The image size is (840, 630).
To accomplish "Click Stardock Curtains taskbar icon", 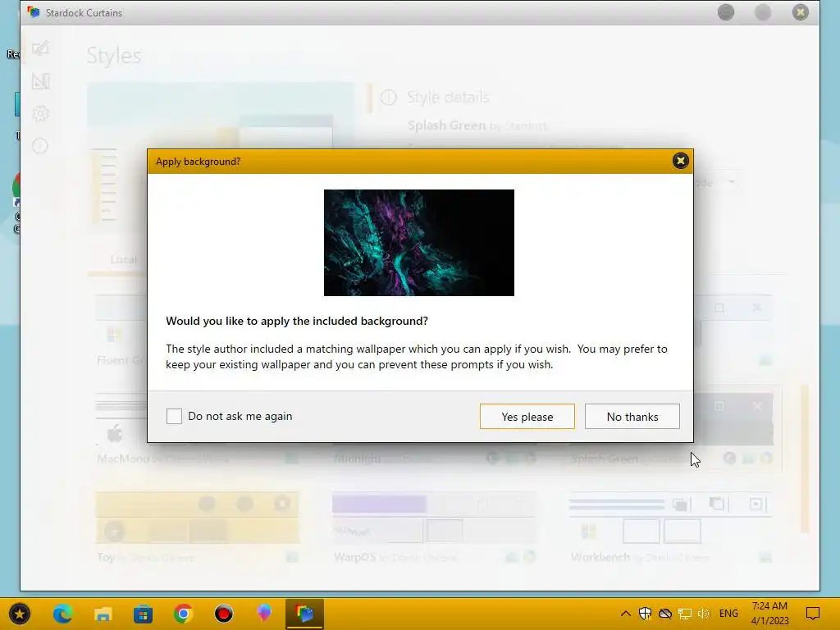I will (x=304, y=614).
